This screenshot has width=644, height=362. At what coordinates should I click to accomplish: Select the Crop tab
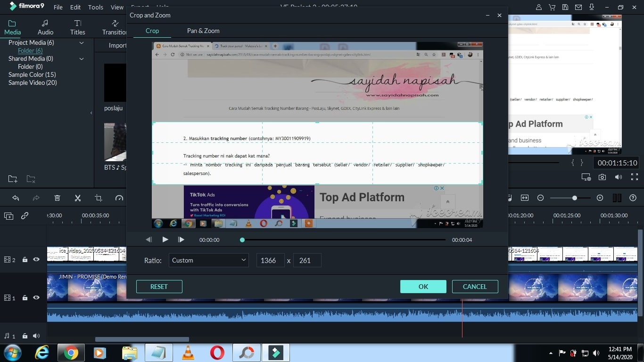point(152,31)
